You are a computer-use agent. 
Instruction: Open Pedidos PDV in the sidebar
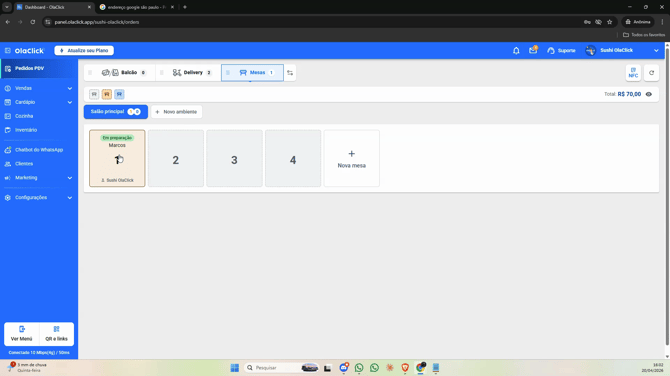click(39, 68)
